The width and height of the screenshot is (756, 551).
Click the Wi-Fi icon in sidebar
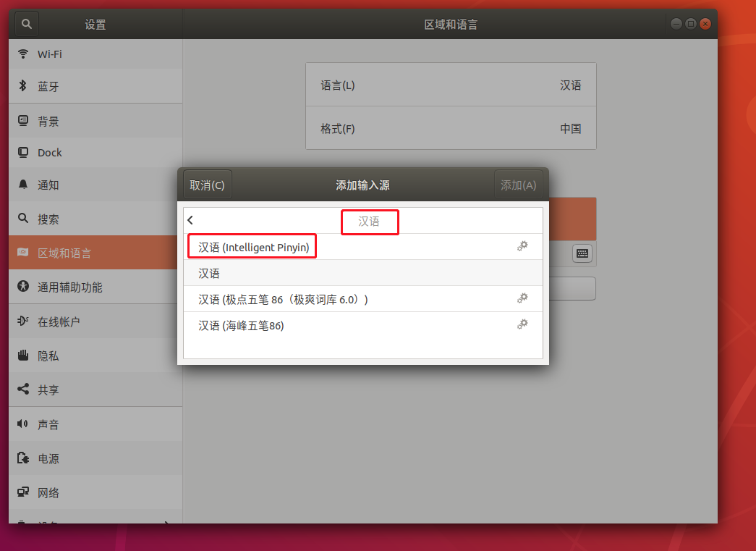point(22,54)
